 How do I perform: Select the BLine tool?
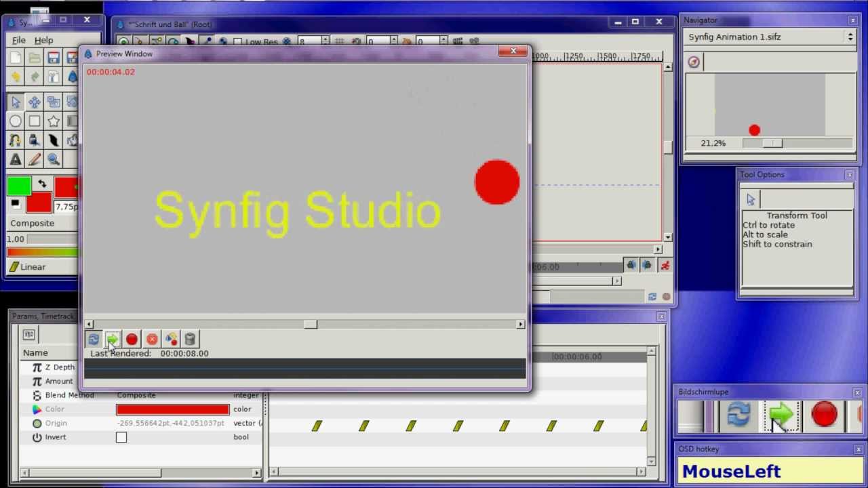pyautogui.click(x=16, y=140)
